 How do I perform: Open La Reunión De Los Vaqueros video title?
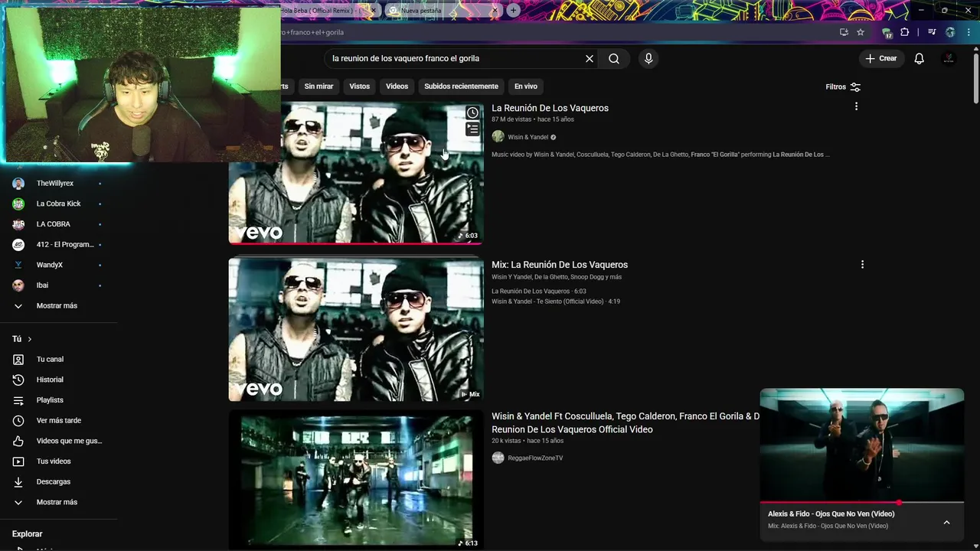[x=550, y=108]
